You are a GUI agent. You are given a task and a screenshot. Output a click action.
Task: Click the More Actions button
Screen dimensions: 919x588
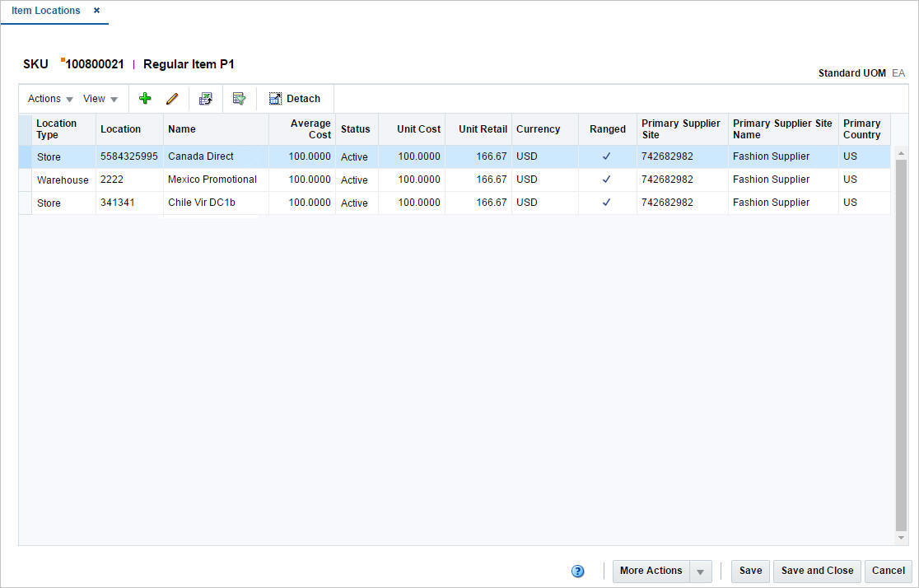(651, 571)
